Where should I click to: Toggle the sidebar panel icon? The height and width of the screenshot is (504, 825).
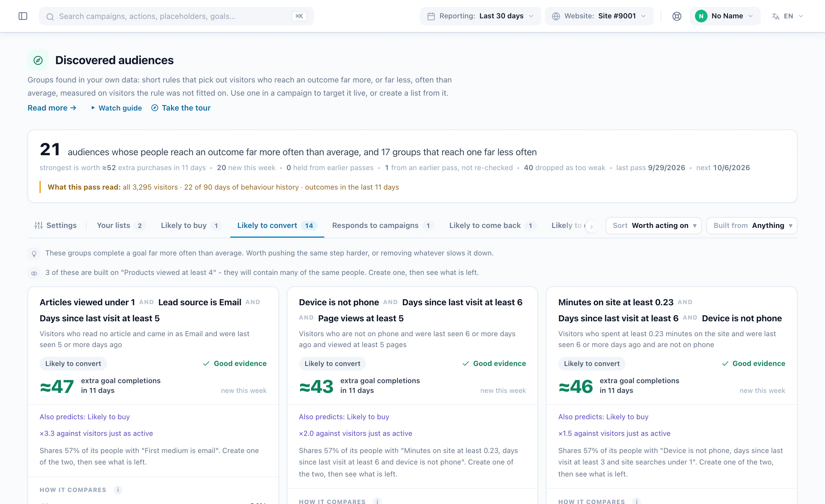click(23, 16)
